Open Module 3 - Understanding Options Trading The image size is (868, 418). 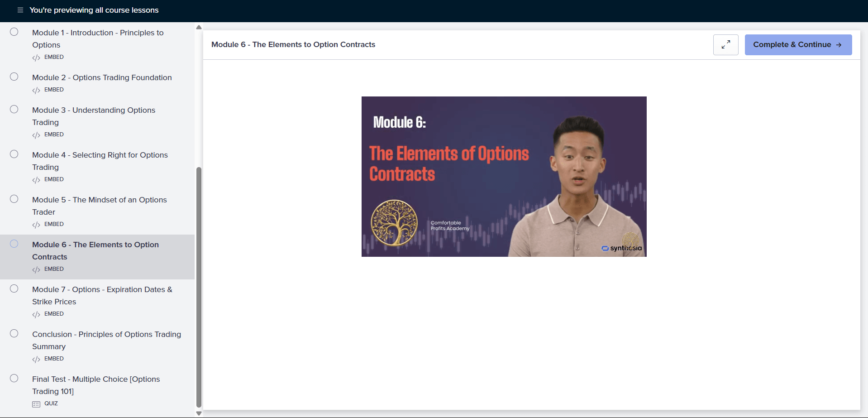point(94,116)
